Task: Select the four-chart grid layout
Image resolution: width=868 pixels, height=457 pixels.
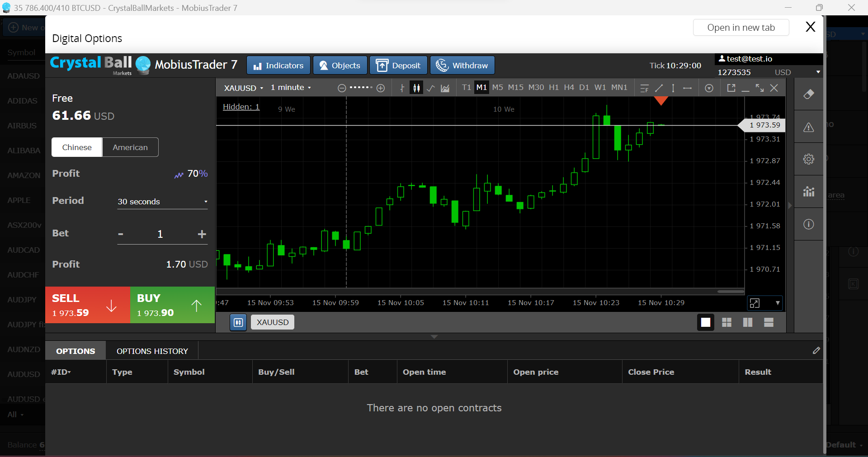Action: 727,322
